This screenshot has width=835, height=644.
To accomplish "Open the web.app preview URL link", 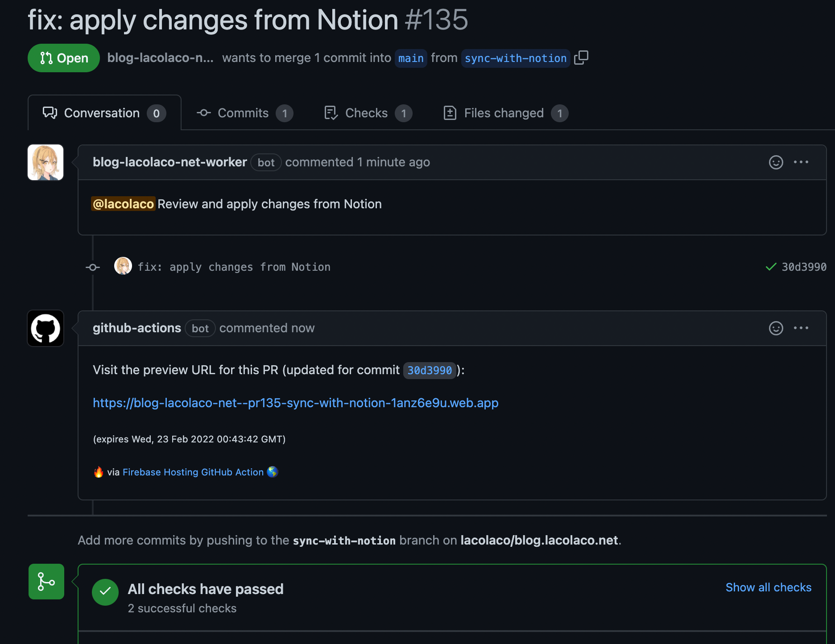I will click(295, 403).
